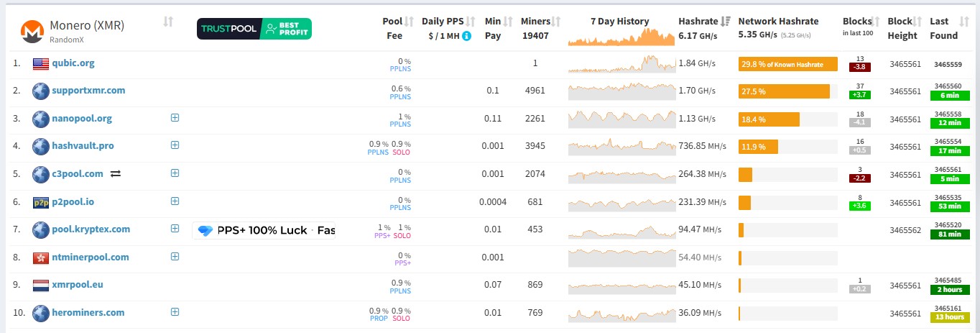The image size is (980, 333).
Task: Click the US flag icon beside qubic.org
Action: pos(40,63)
